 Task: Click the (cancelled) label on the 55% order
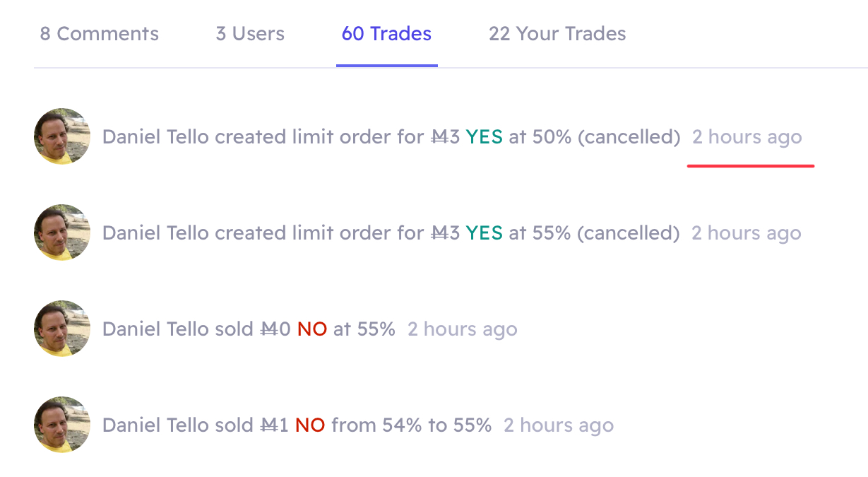point(629,232)
